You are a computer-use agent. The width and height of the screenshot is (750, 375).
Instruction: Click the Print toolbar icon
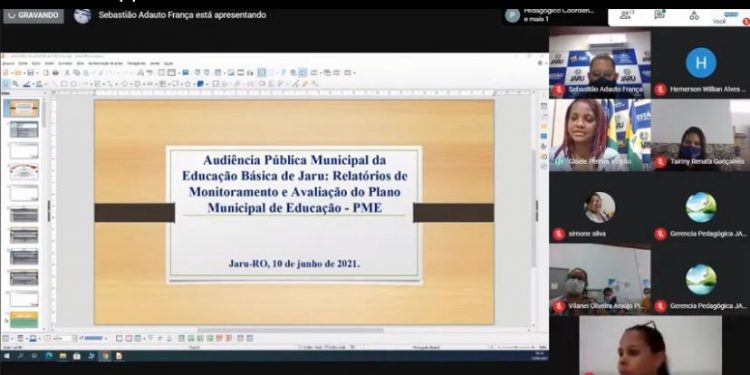point(55,73)
